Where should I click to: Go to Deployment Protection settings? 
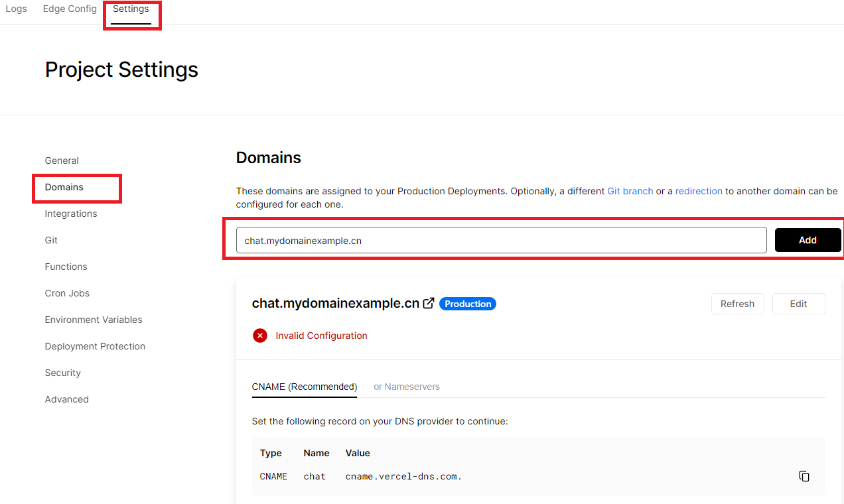[95, 346]
